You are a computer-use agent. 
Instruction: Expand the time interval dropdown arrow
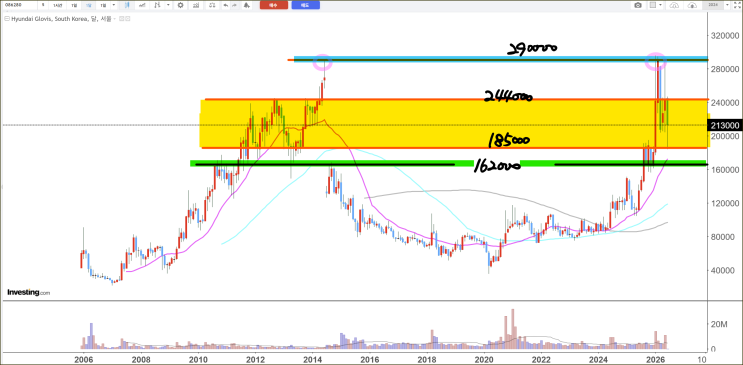[x=114, y=5]
